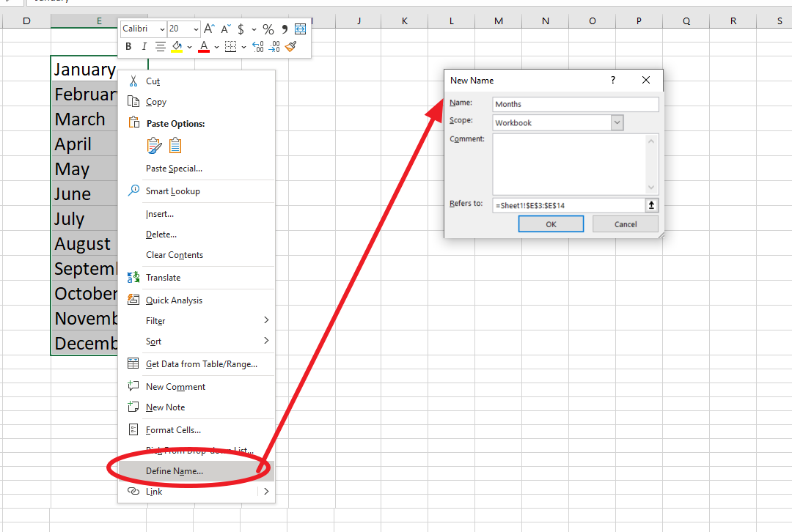Image resolution: width=792 pixels, height=532 pixels.
Task: Expand the fill color dropdown arrow
Action: [189, 47]
